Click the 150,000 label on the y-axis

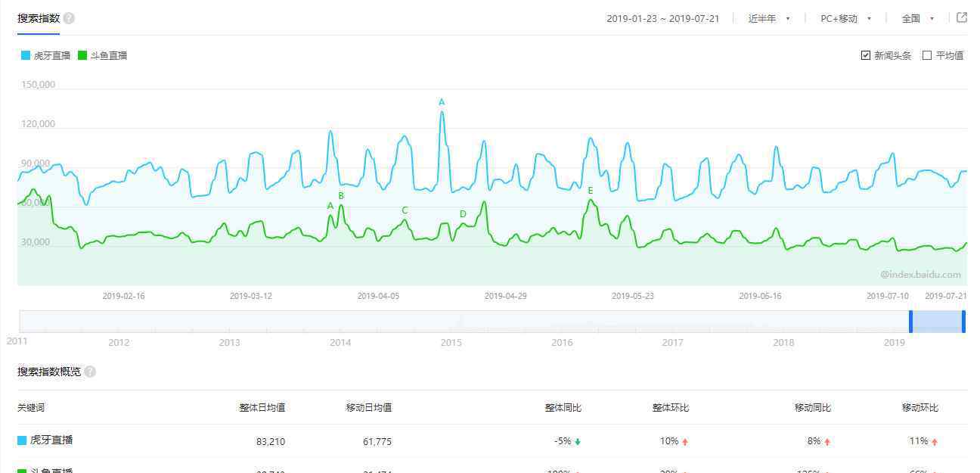point(39,85)
